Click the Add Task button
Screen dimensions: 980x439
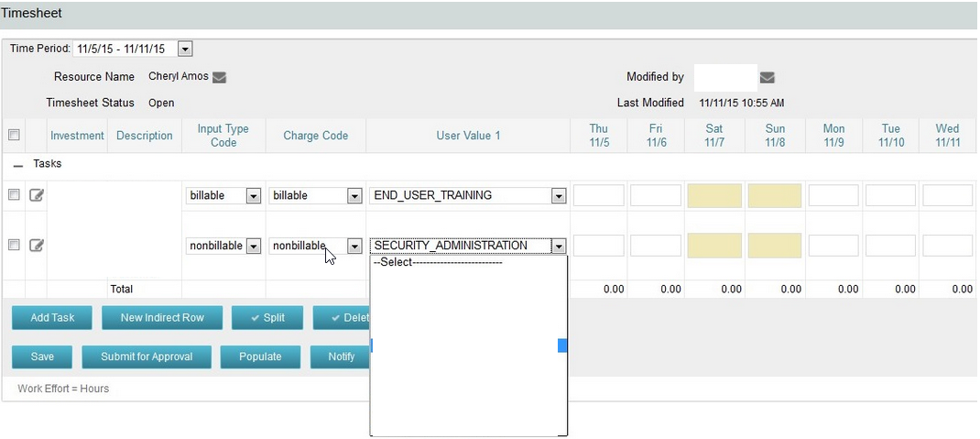52,318
